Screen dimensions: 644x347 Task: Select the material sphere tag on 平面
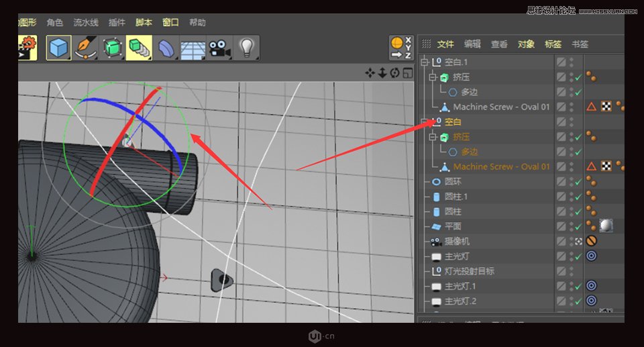coord(606,226)
